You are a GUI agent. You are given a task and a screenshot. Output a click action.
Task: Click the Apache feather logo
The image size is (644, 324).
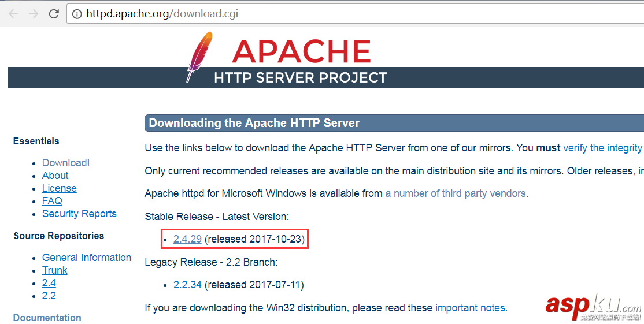pyautogui.click(x=199, y=57)
